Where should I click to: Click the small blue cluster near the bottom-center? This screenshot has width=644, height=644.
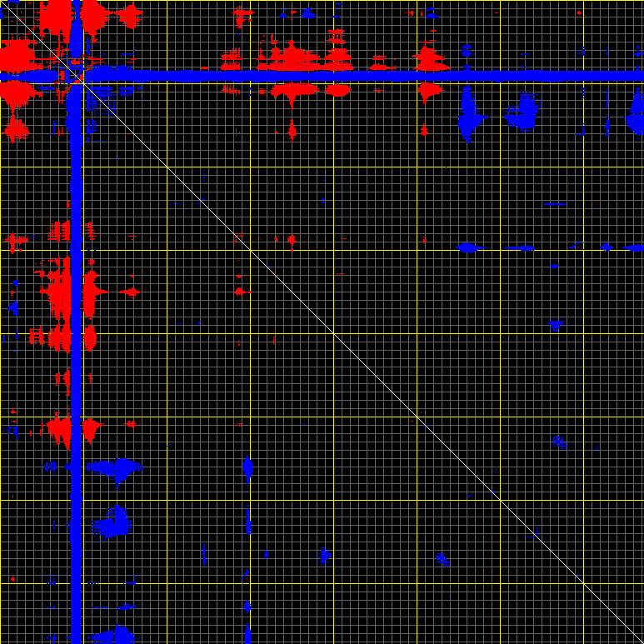(x=325, y=554)
